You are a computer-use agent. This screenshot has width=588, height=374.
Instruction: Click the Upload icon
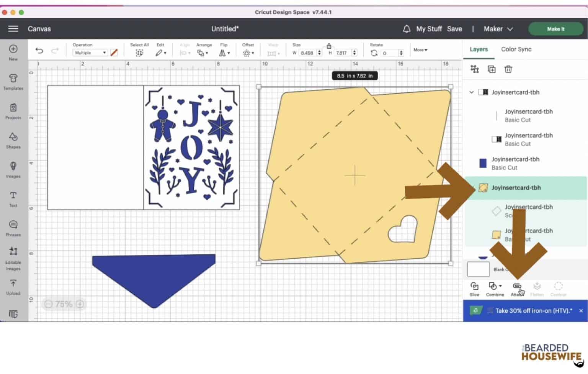13,287
